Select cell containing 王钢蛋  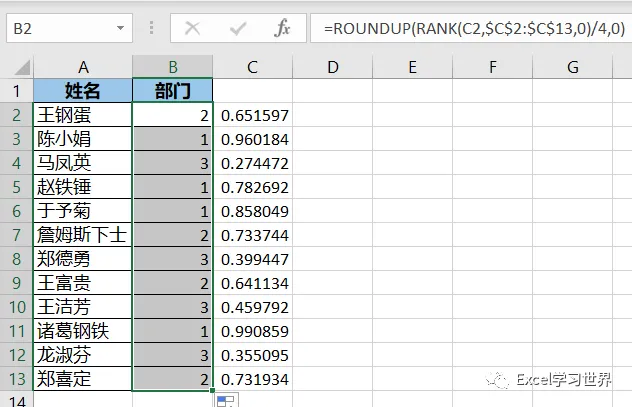(83, 115)
